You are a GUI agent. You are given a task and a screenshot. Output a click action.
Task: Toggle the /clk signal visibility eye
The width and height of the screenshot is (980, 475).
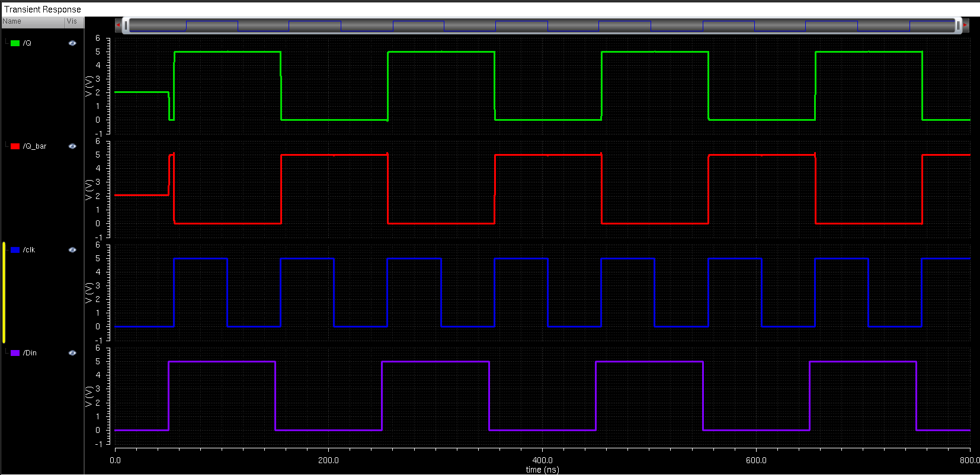coord(72,250)
